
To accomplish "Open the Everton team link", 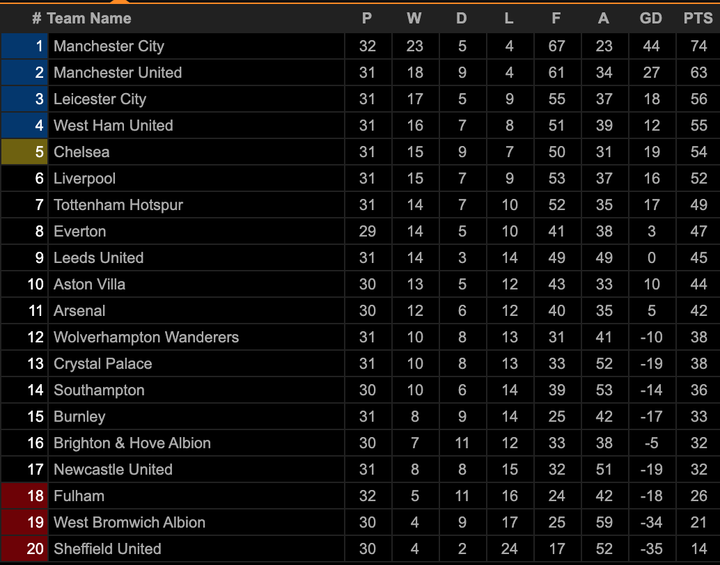I will (x=79, y=231).
